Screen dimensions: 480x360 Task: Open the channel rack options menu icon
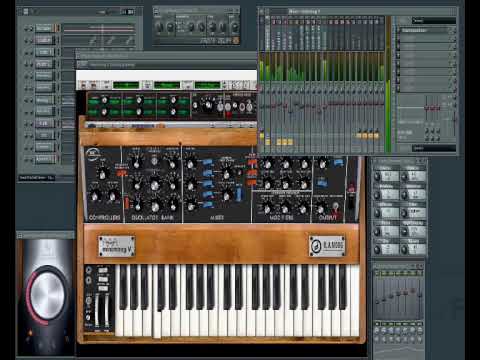26,12
